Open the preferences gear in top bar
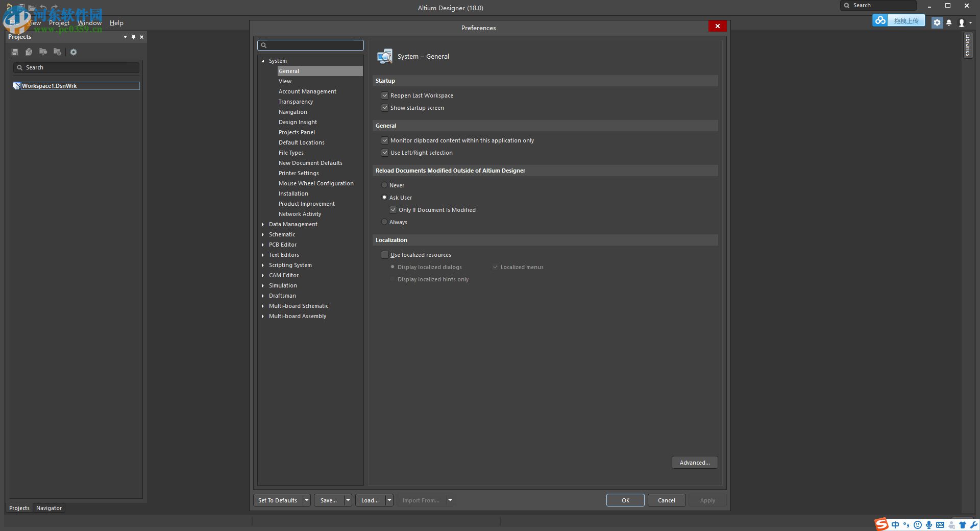The image size is (980, 531). tap(937, 22)
